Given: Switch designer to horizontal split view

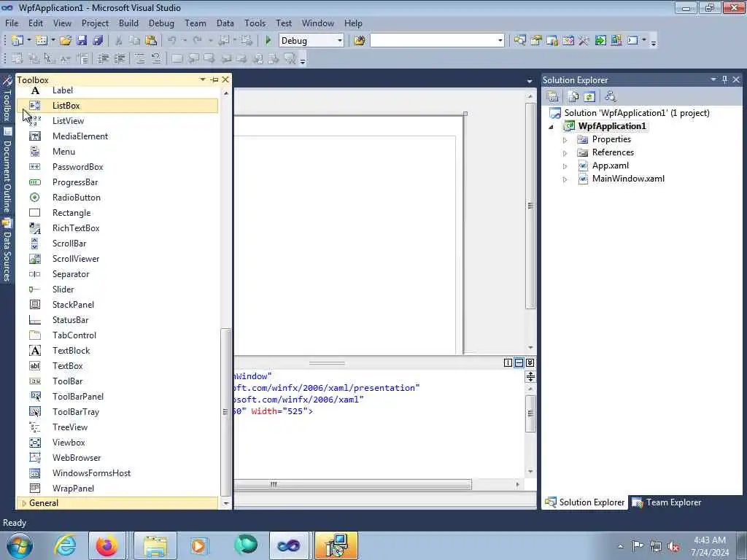Looking at the screenshot, I should tap(519, 363).
